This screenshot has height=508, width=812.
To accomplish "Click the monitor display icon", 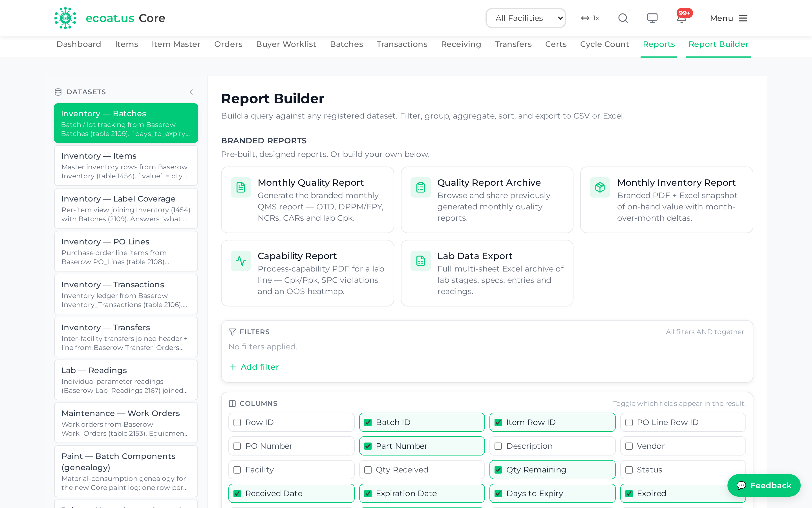I will tap(652, 18).
